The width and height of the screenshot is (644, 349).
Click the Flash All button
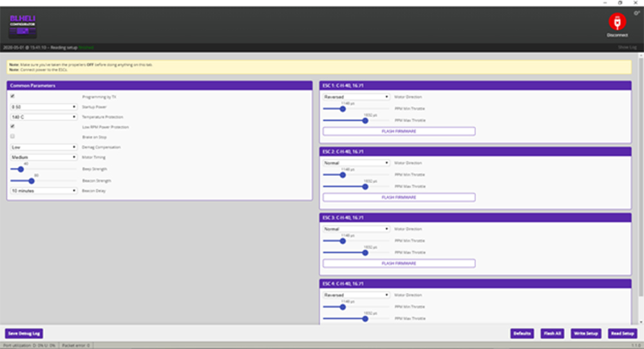pos(553,334)
